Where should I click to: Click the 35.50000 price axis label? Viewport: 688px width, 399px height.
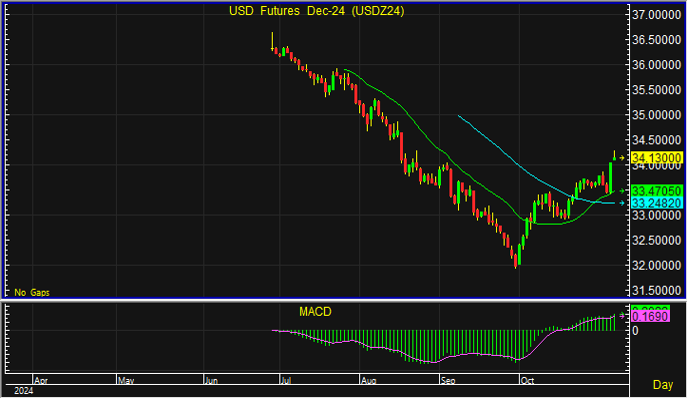point(656,90)
